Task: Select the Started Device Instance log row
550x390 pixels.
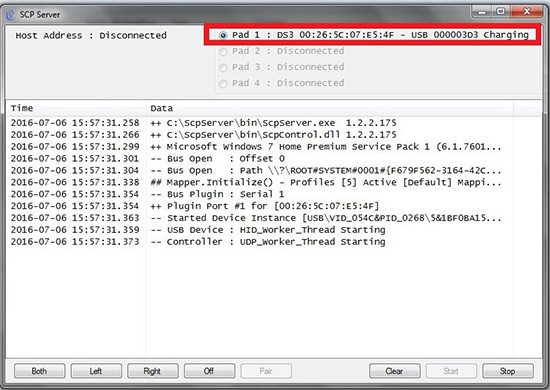Action: click(260, 218)
